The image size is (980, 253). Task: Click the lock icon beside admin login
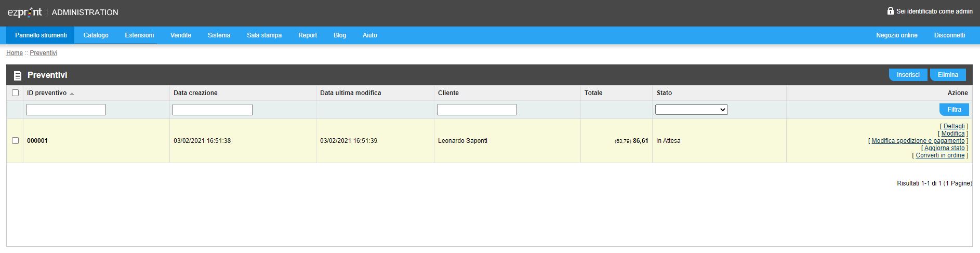(x=890, y=10)
